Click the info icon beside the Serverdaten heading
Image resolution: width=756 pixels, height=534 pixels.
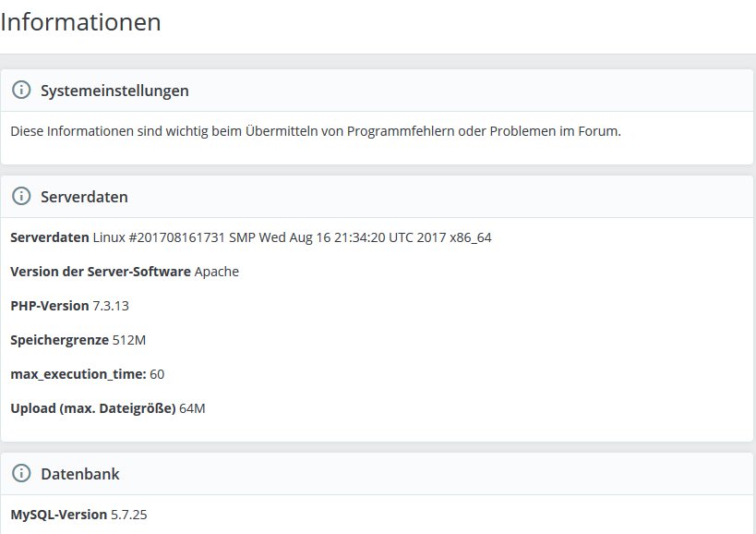(21, 197)
